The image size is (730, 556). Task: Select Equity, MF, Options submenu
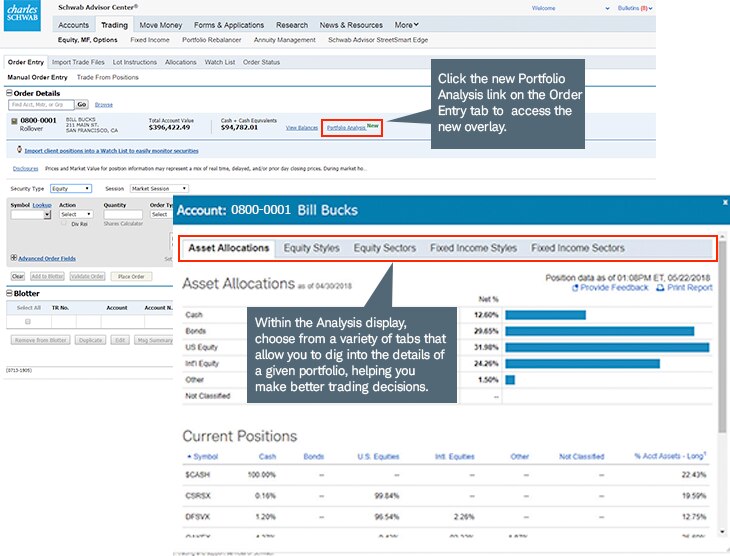pos(88,40)
